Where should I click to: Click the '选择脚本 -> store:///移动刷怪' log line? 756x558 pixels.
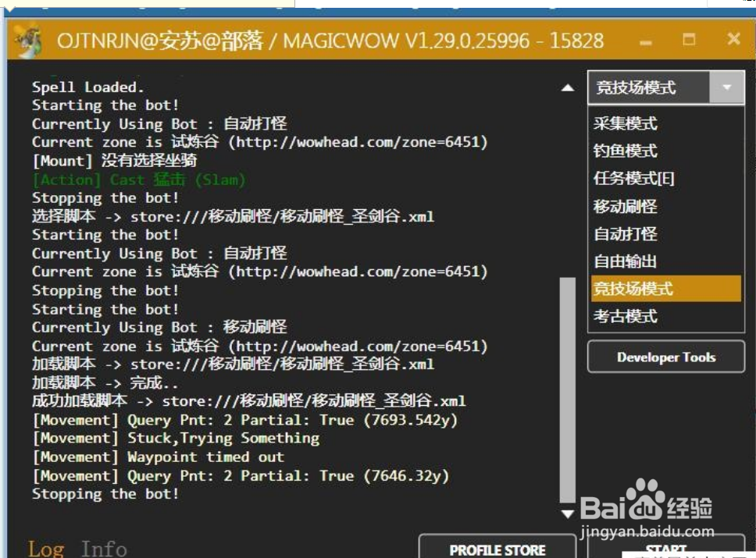point(233,216)
